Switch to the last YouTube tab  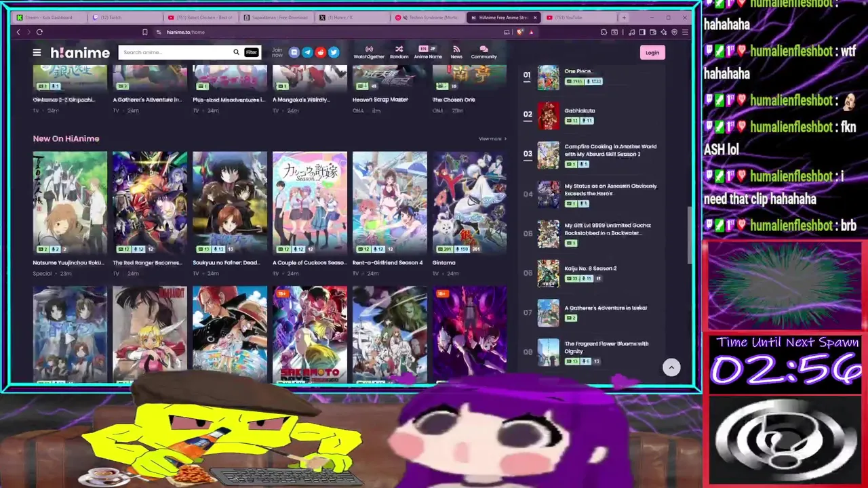point(580,17)
